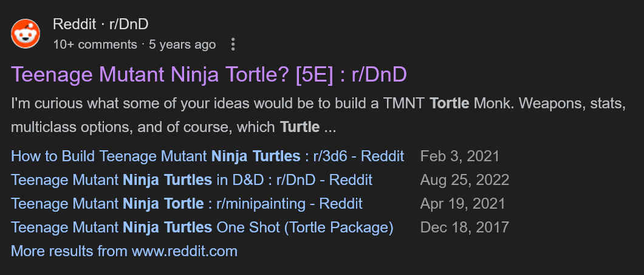The image size is (644, 275).
Task: Open the Ninja Turtles in D&D link
Action: click(191, 180)
